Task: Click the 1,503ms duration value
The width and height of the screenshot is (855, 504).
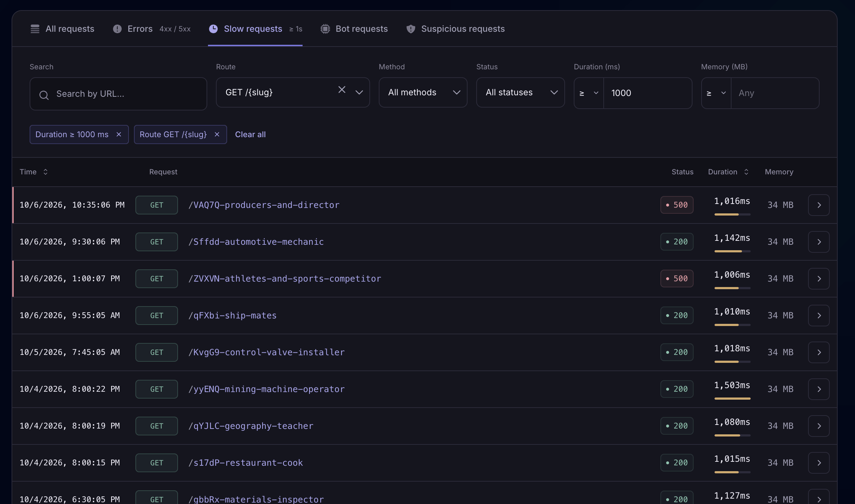Action: 732,385
